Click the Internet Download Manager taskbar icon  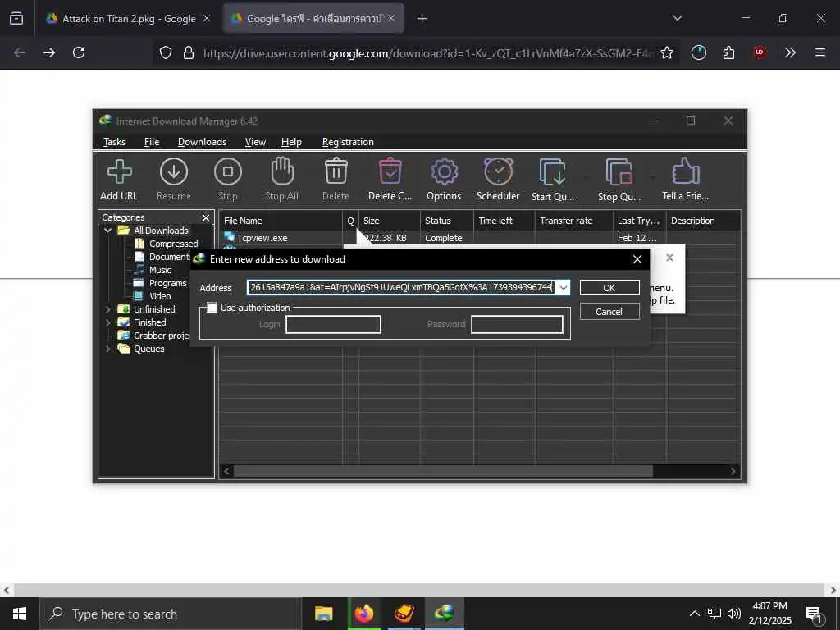pyautogui.click(x=444, y=614)
